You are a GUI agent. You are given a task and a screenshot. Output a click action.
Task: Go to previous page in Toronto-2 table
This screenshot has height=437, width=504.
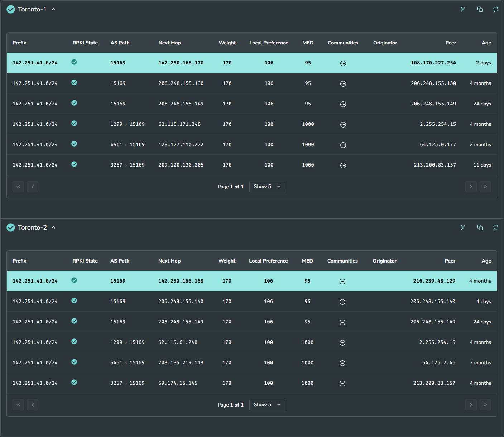tap(33, 405)
